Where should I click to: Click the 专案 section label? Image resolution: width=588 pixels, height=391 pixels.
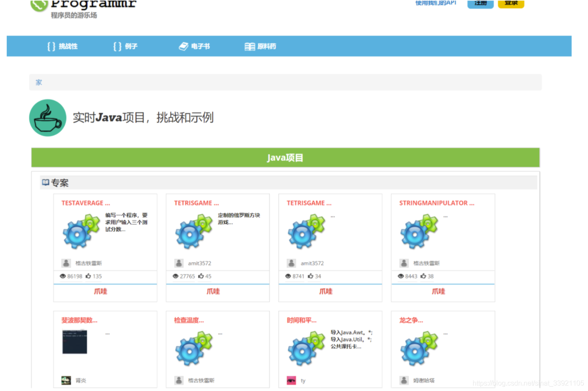pyautogui.click(x=60, y=183)
